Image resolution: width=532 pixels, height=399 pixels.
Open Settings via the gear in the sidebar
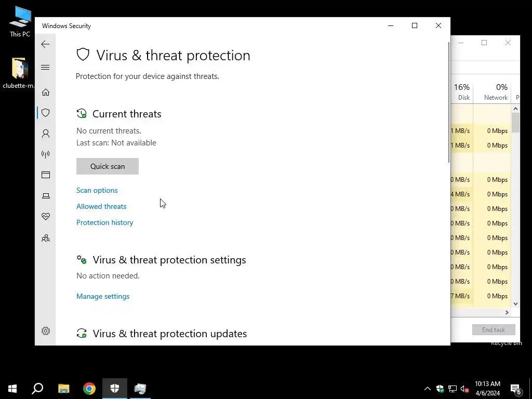click(x=46, y=331)
